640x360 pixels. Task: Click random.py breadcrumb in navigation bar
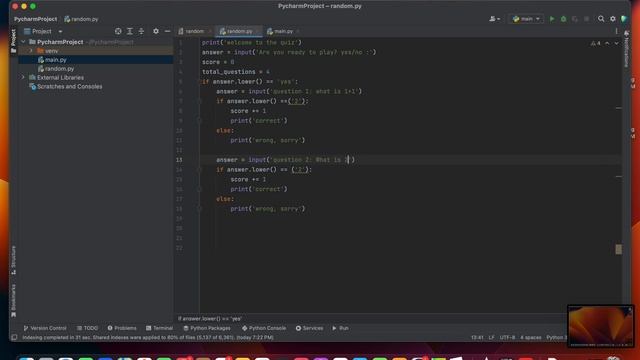tap(81, 19)
